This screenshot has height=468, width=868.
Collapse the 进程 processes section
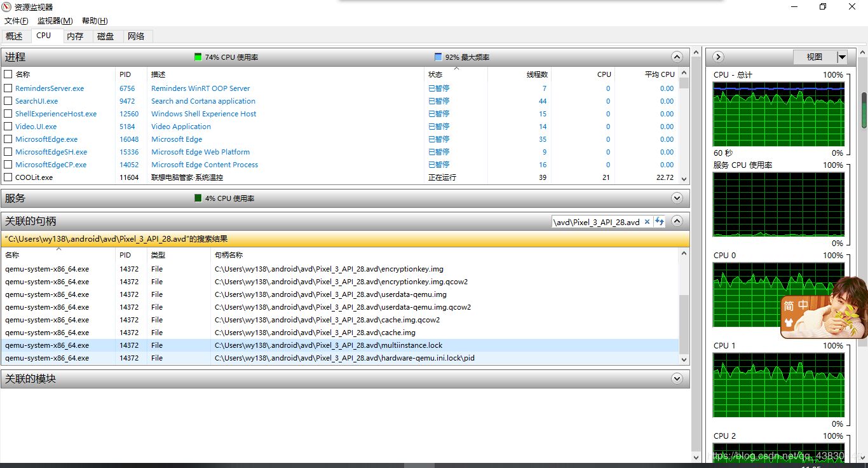tap(677, 57)
